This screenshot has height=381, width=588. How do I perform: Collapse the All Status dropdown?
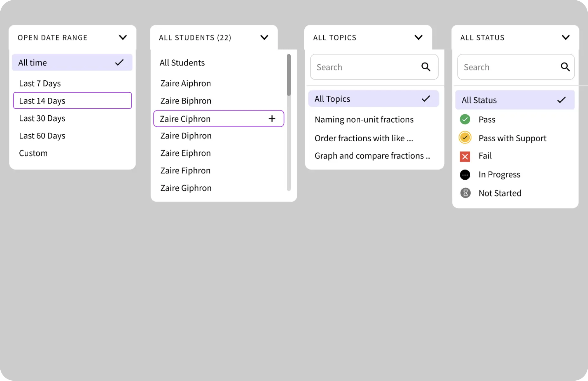[x=566, y=37]
